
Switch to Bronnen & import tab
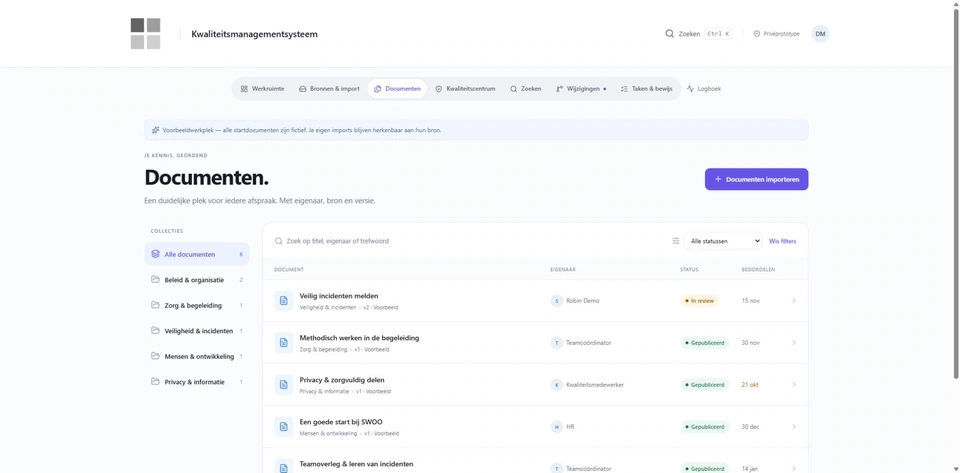pyautogui.click(x=329, y=89)
